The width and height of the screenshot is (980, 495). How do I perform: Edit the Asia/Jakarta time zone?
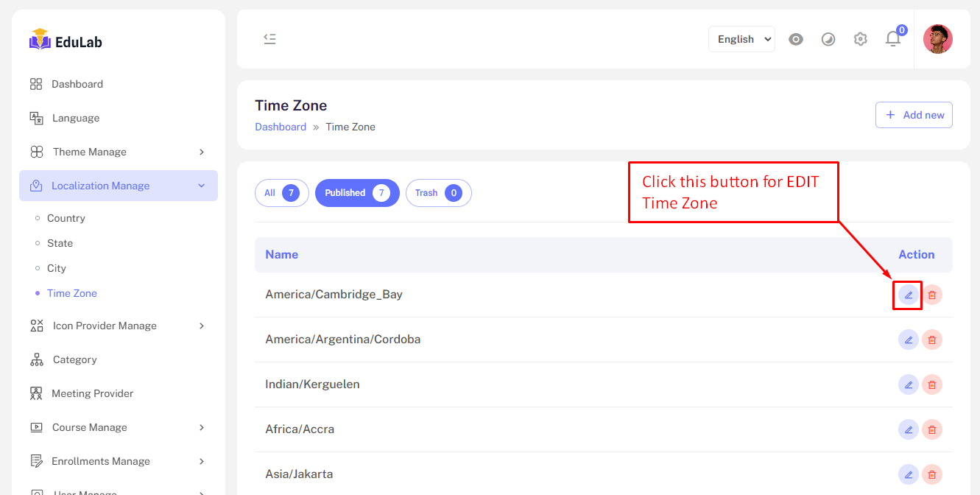point(908,474)
